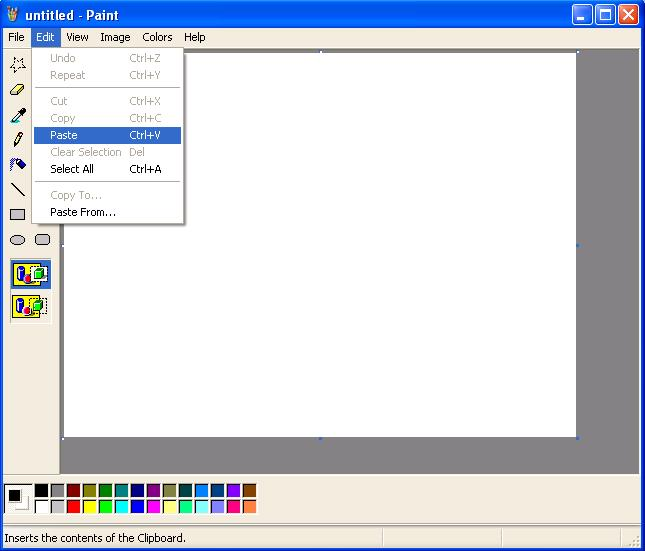Minimize the Paint window
645x551 pixels.
point(582,15)
